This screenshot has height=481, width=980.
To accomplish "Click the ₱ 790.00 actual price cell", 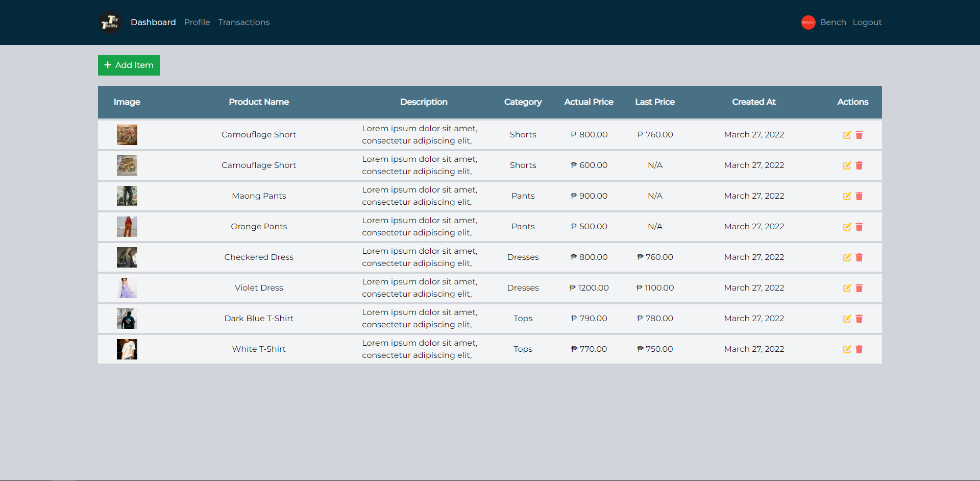I will click(589, 319).
